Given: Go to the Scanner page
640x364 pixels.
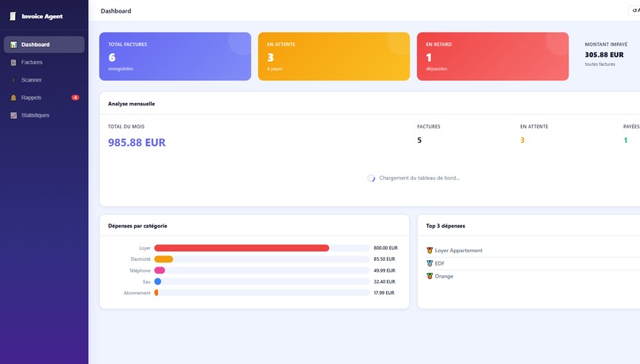Looking at the screenshot, I should coord(44,80).
